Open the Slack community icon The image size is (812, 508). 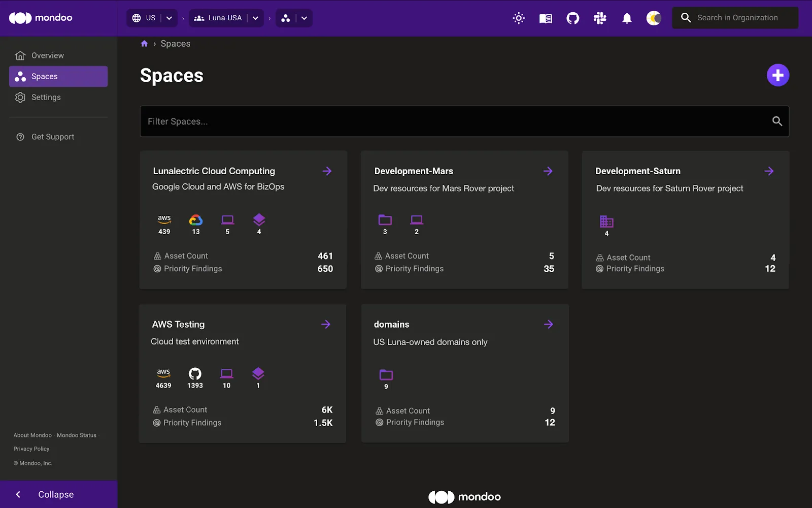(600, 18)
